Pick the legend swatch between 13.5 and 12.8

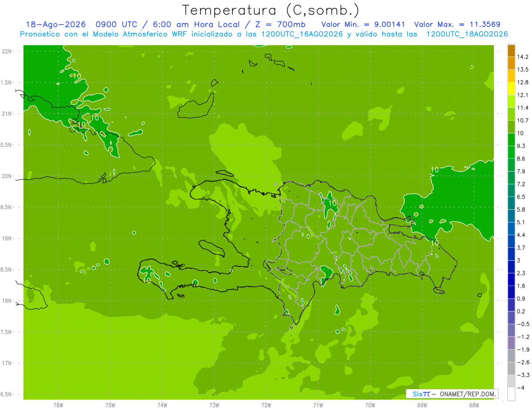pos(511,76)
